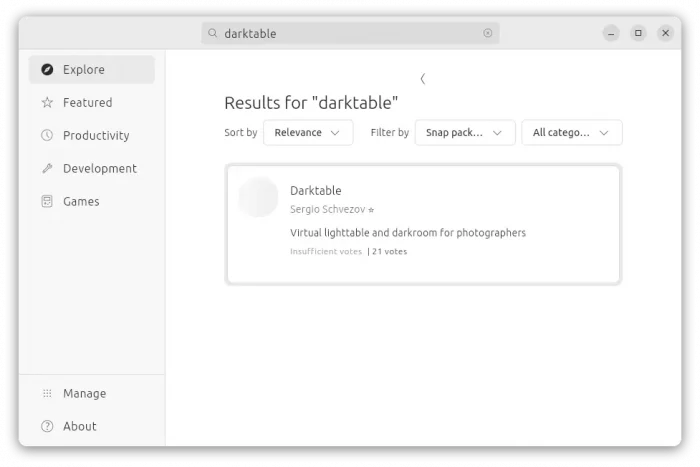Switch to the Productivity category label
This screenshot has width=700, height=467.
point(96,136)
